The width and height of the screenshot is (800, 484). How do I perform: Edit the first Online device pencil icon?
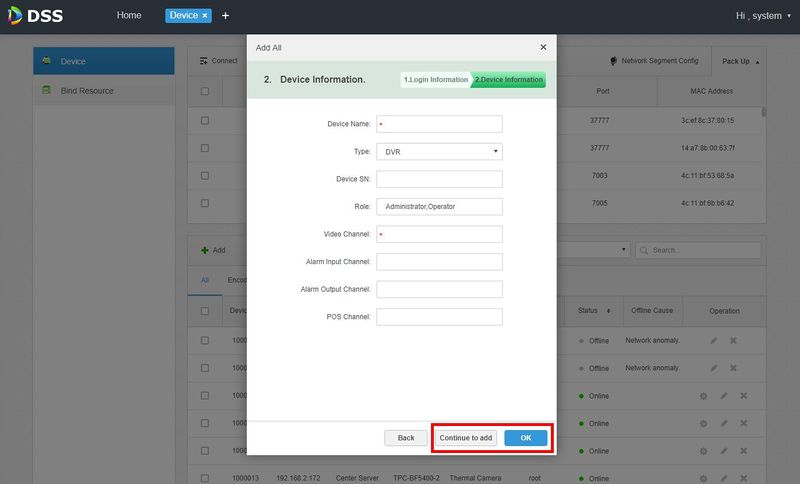coord(724,396)
